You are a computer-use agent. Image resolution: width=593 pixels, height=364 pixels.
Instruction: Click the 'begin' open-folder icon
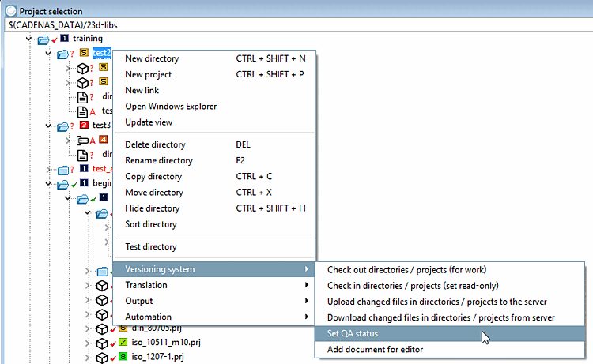coord(62,184)
